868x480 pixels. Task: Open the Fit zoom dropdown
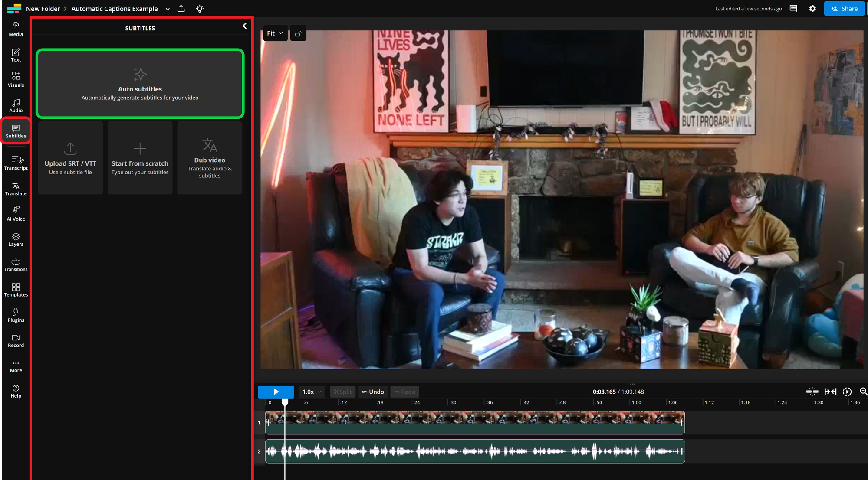[x=275, y=33]
